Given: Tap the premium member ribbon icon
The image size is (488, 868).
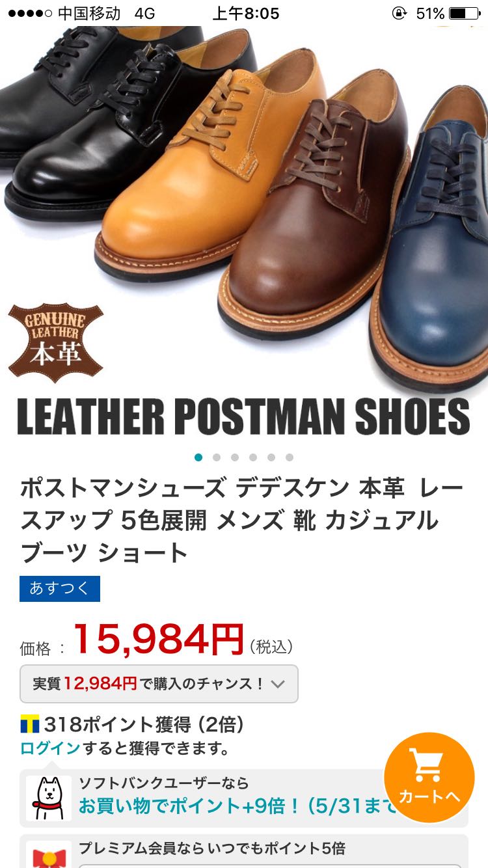Looking at the screenshot, I should point(49,854).
